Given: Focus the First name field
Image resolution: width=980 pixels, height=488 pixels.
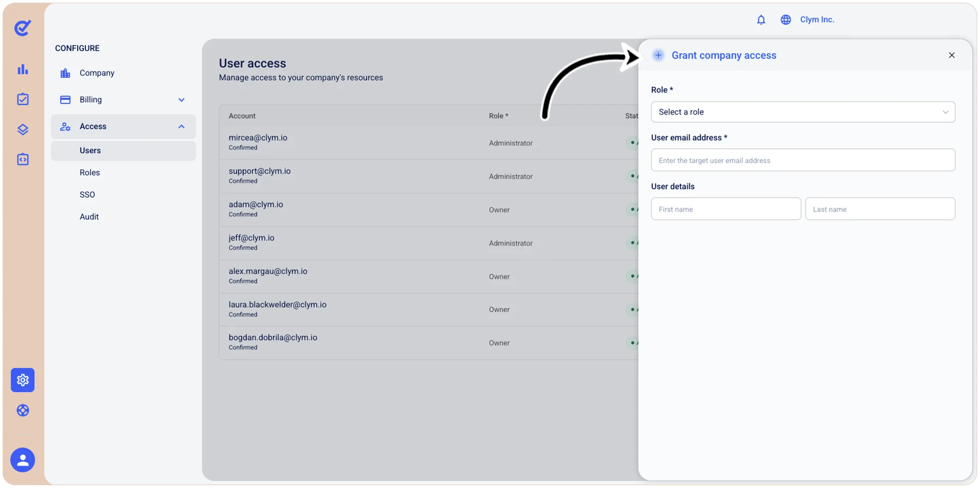Looking at the screenshot, I should (725, 209).
